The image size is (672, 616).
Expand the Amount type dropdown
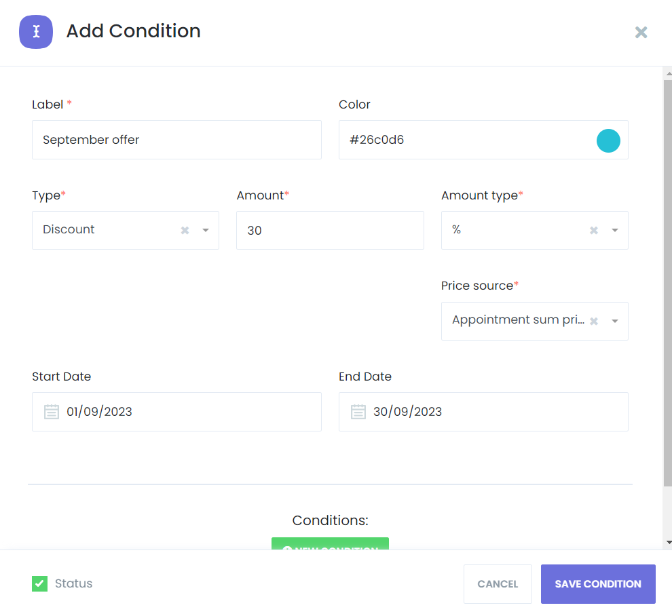[615, 230]
